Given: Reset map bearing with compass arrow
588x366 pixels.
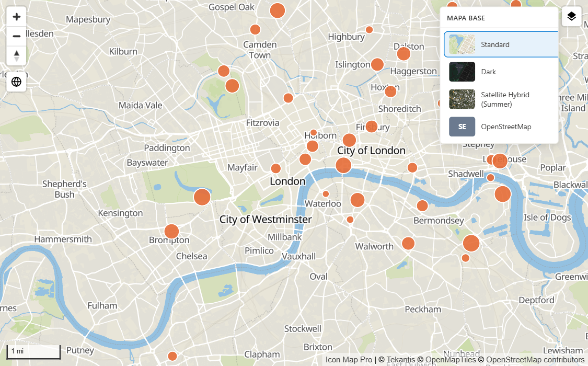Looking at the screenshot, I should (17, 56).
